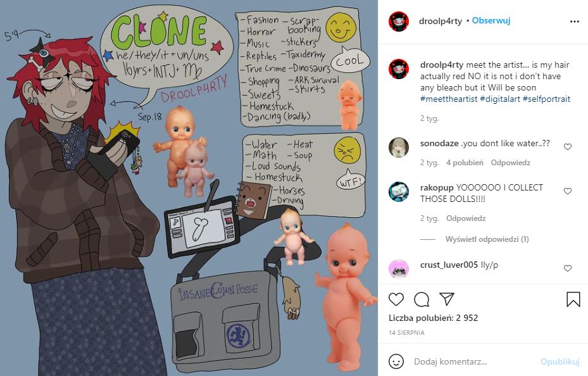Viewport: 588px width, 376px height.
Task: Like sonodaze's comment
Action: tap(568, 147)
